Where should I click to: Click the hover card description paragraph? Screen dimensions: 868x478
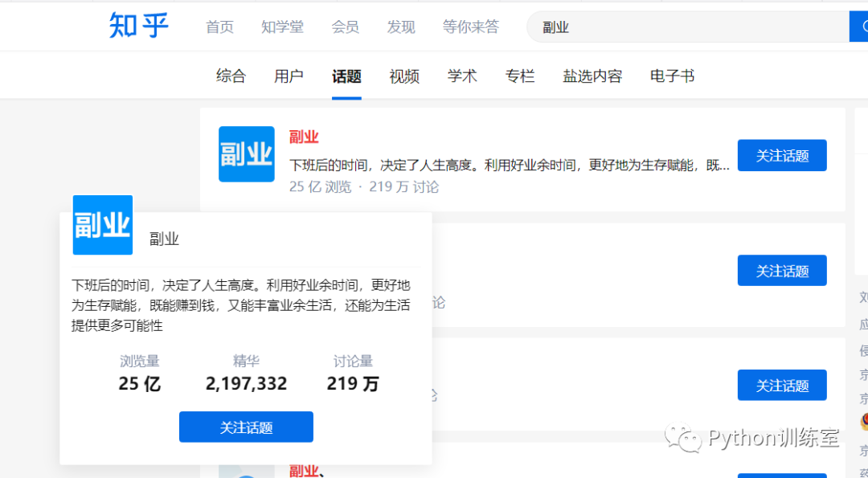(241, 305)
